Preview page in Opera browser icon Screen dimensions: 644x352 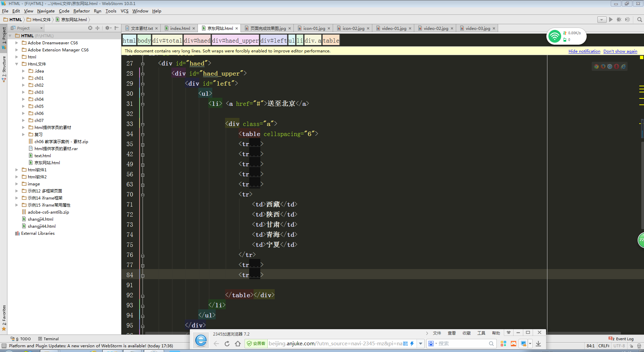tap(616, 67)
